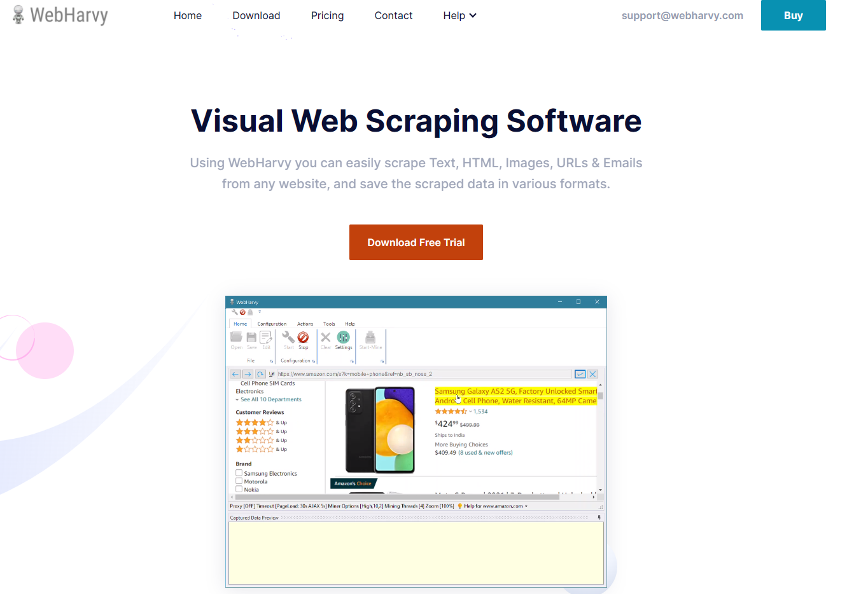The width and height of the screenshot is (868, 594).
Task: Switch to the Configuration ribbon tab
Action: click(272, 324)
